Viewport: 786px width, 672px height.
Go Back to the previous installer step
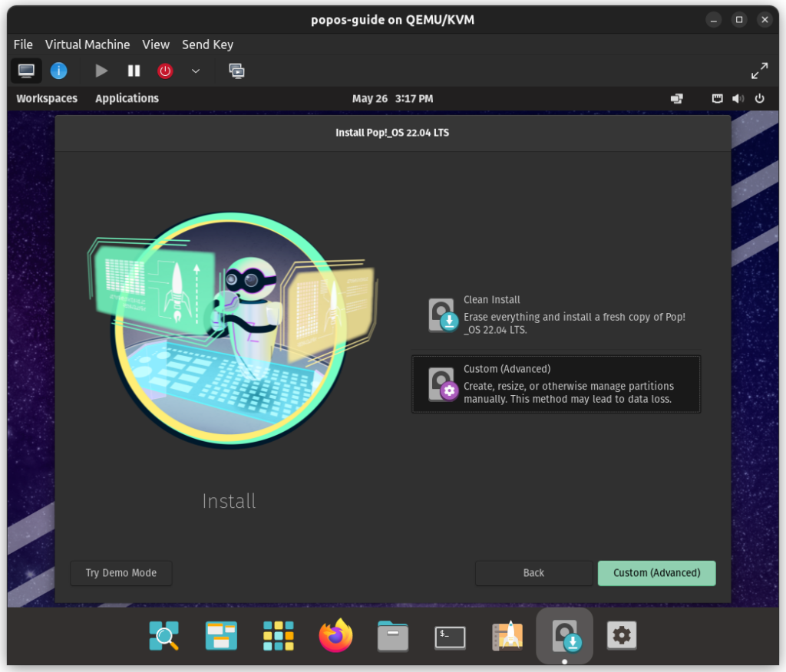pos(533,573)
